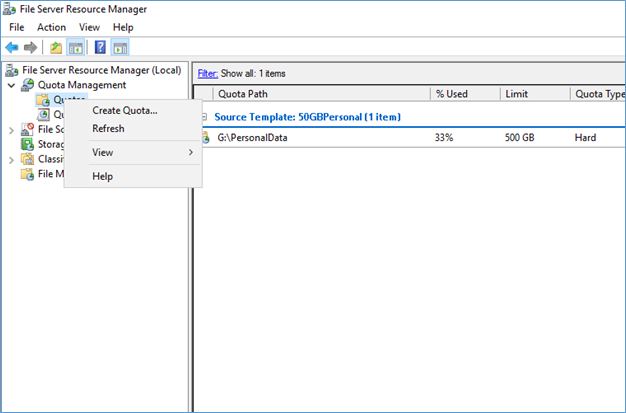The width and height of the screenshot is (626, 413).
Task: Select File Server Resource Manager (Local) root
Action: click(101, 70)
